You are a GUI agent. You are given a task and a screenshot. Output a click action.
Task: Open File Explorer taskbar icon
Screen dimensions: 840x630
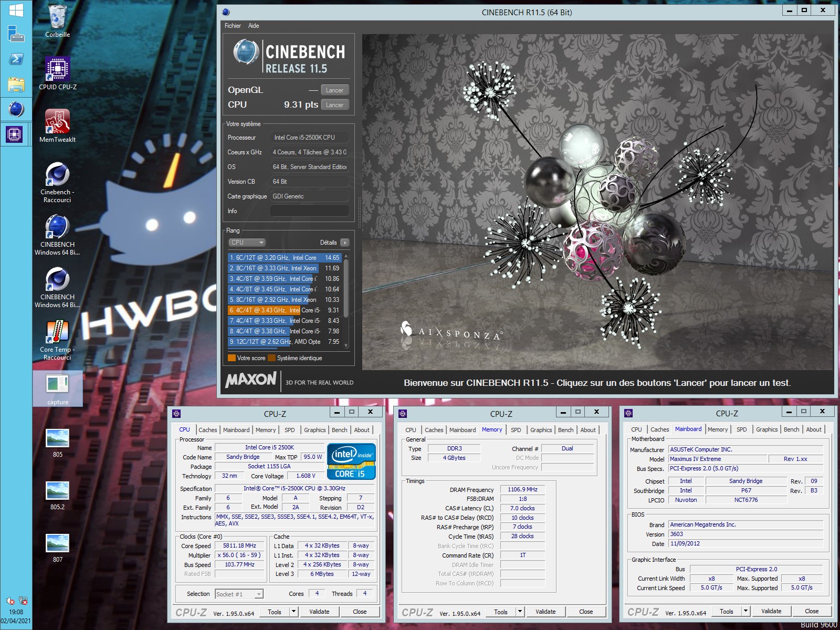click(x=16, y=84)
